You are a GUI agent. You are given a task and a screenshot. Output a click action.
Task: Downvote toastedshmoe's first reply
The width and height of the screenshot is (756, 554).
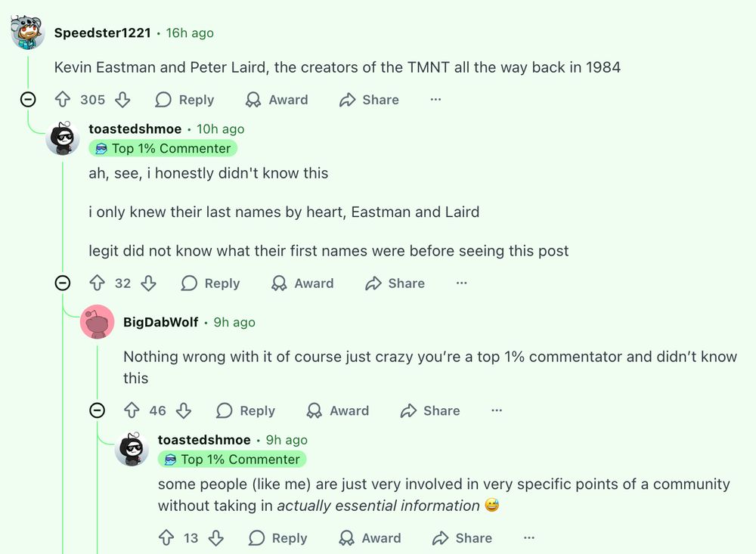coord(149,283)
